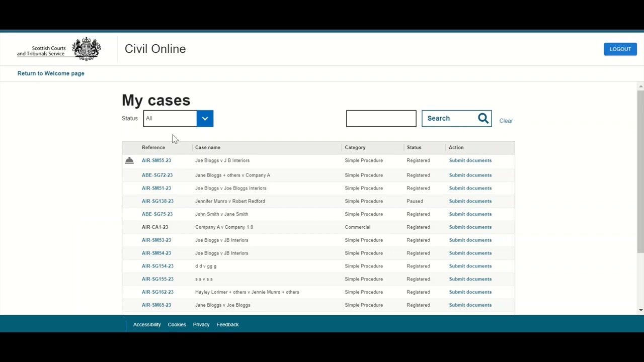Click case name Company A v Company 1.0
This screenshot has height=362, width=644.
(224, 227)
